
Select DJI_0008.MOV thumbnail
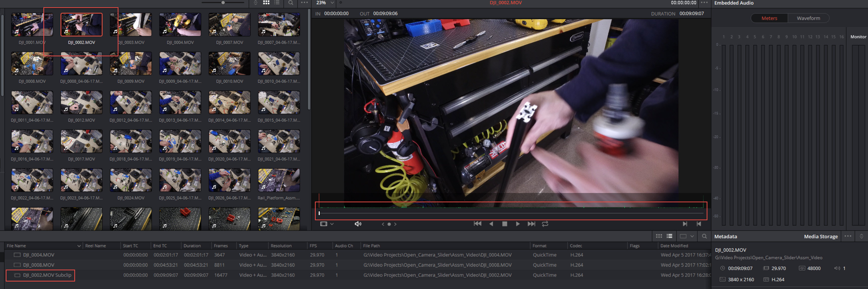[x=32, y=64]
